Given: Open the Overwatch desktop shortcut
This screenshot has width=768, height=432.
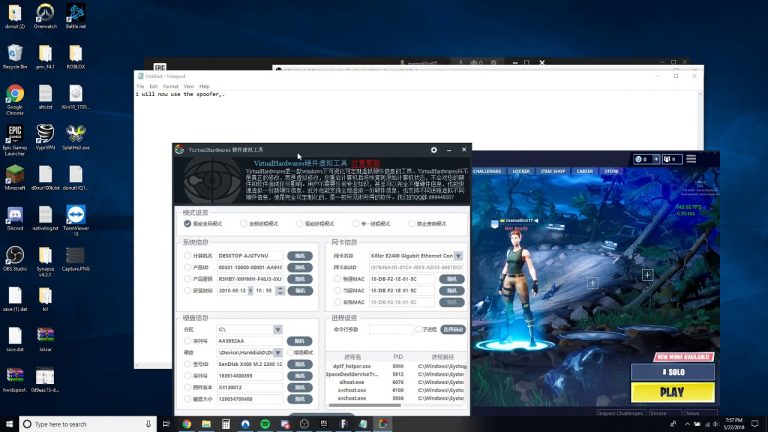Looking at the screenshot, I should (45, 16).
